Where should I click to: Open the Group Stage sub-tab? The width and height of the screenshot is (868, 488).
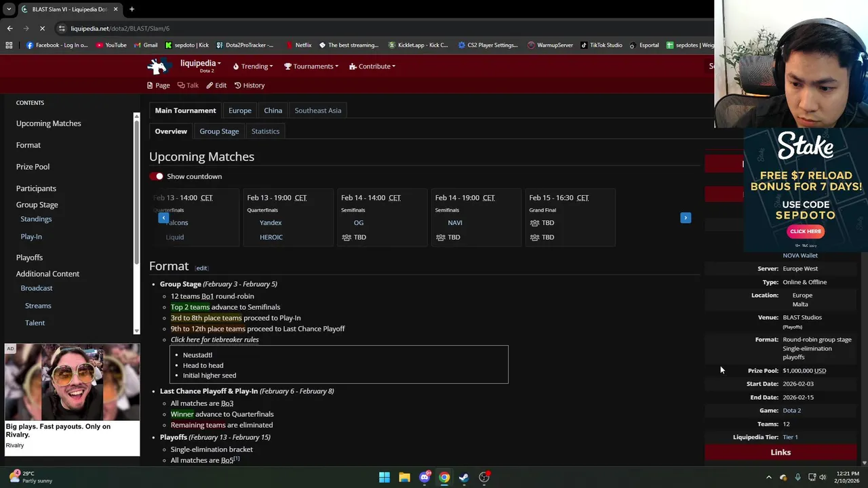pos(219,131)
